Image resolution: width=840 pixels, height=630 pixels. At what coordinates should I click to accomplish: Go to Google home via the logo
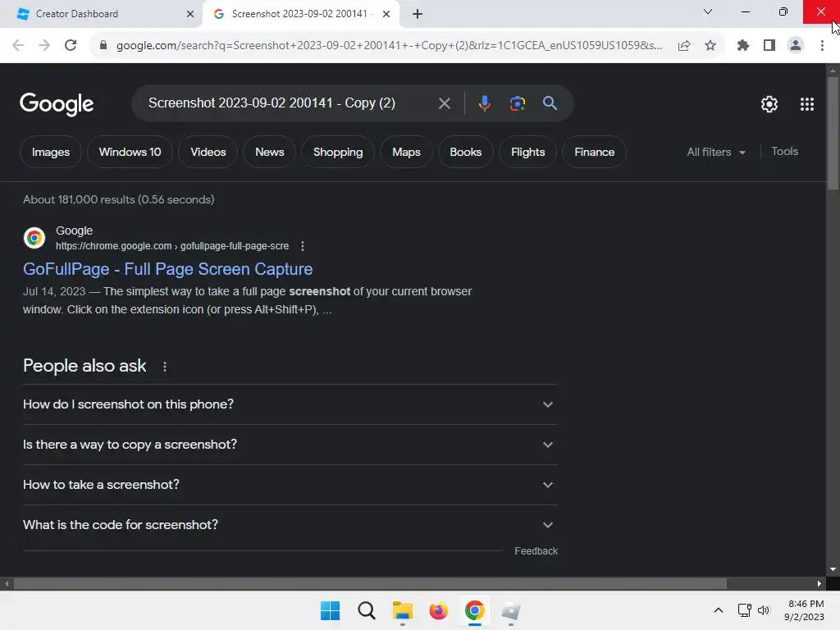point(57,104)
